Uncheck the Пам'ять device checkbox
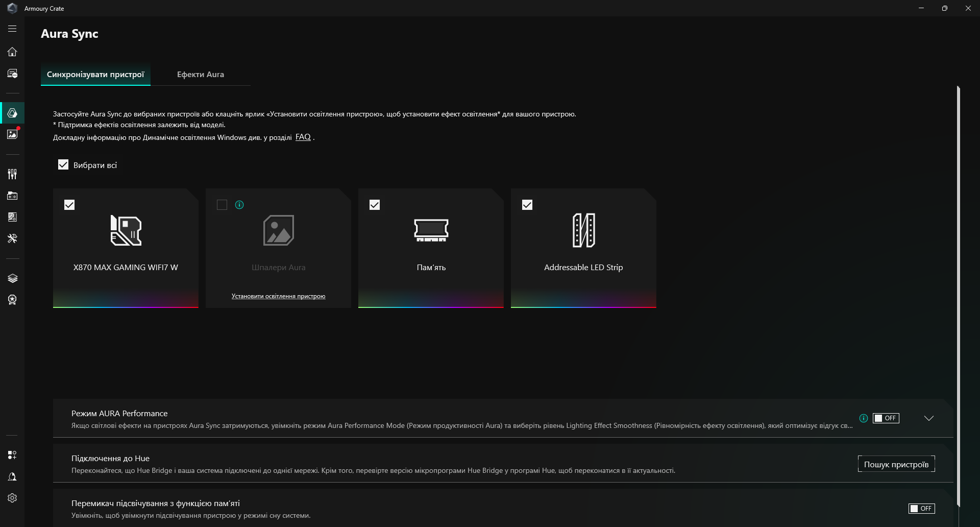 [x=375, y=205]
